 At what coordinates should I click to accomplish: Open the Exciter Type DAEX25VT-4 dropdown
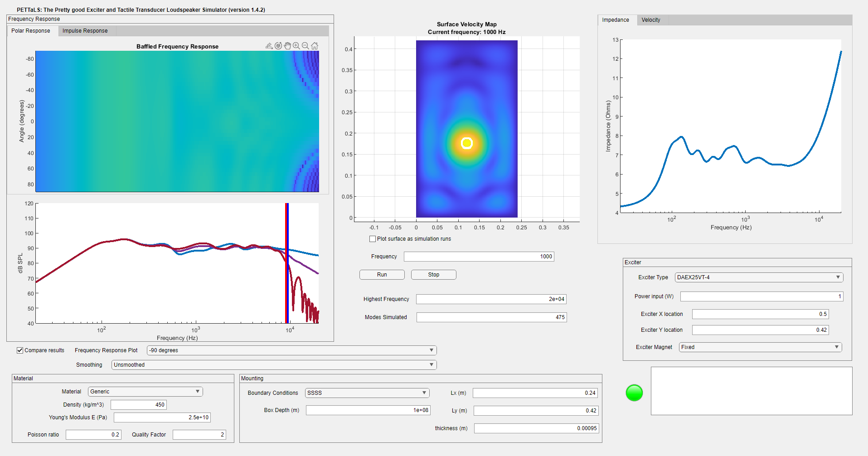(x=759, y=277)
